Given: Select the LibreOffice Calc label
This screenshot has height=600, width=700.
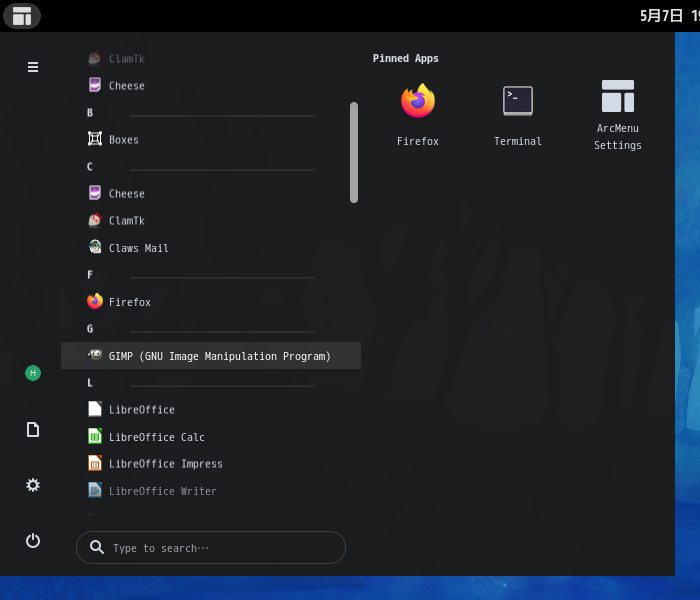Looking at the screenshot, I should (x=157, y=437).
